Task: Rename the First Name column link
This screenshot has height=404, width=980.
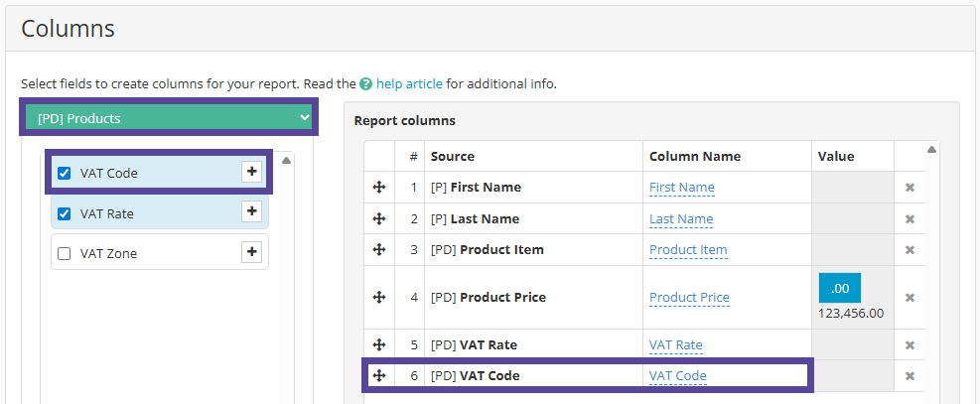Action: coord(681,188)
